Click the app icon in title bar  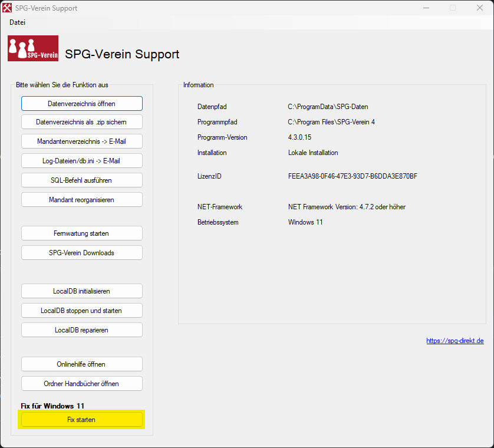click(x=7, y=8)
